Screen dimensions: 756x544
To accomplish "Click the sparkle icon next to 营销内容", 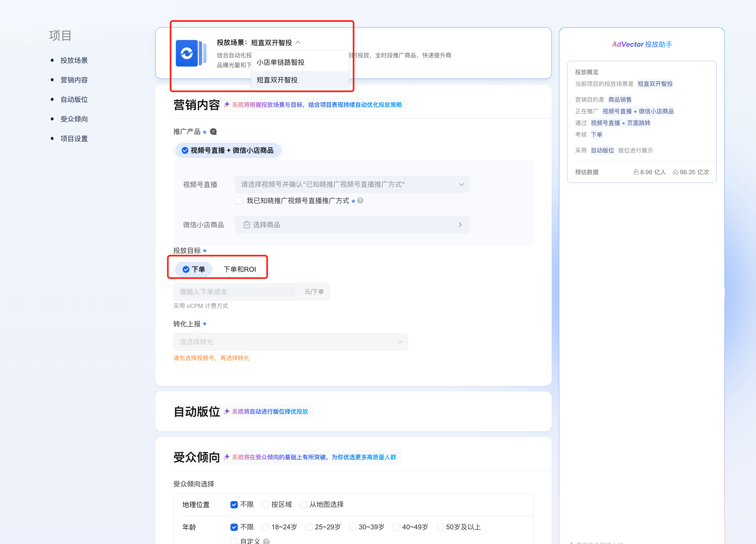I will 227,105.
